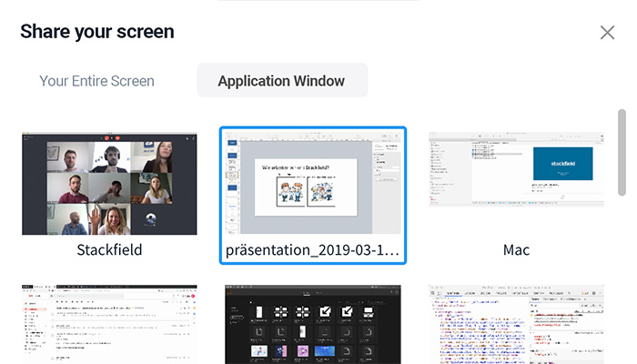
Task: Click the Stackfield window label
Action: [109, 250]
